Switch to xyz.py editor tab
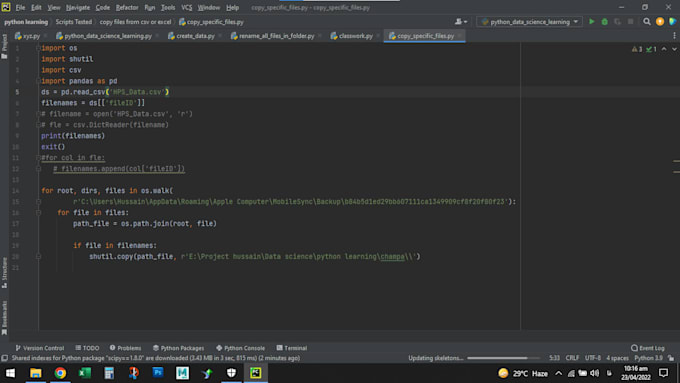This screenshot has height=383, width=680. coord(27,36)
